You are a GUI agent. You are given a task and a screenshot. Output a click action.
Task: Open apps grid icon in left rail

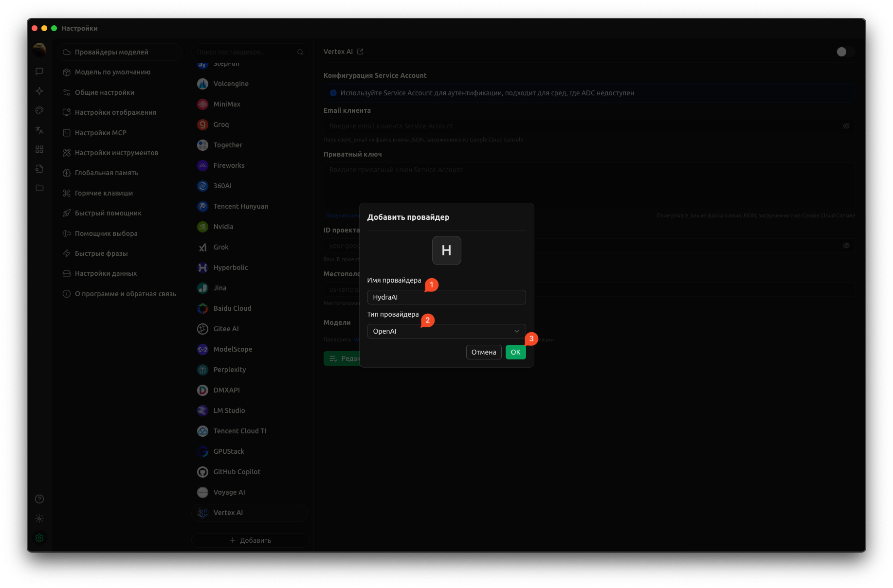tap(39, 149)
